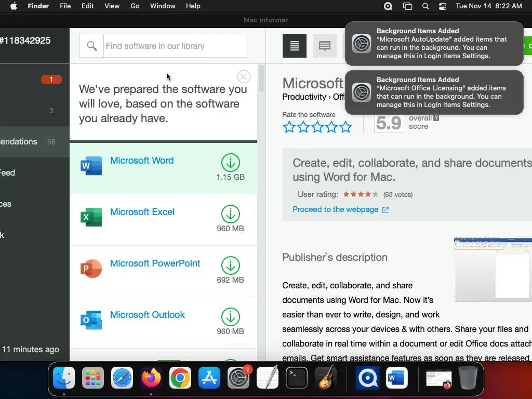Click the overall score help question mark
The image size is (532, 399).
(x=436, y=118)
